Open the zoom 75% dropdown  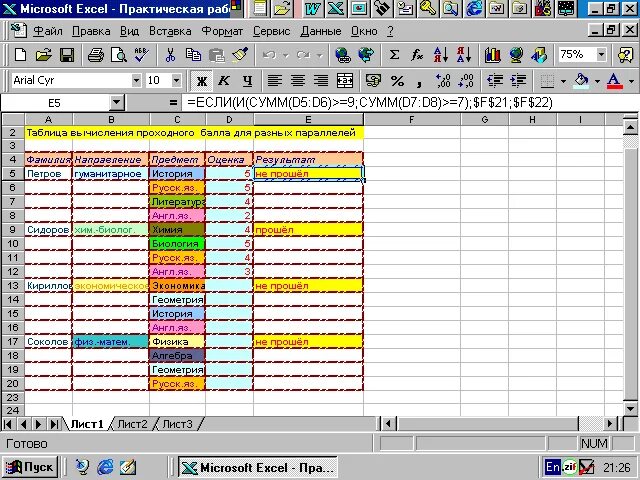601,54
